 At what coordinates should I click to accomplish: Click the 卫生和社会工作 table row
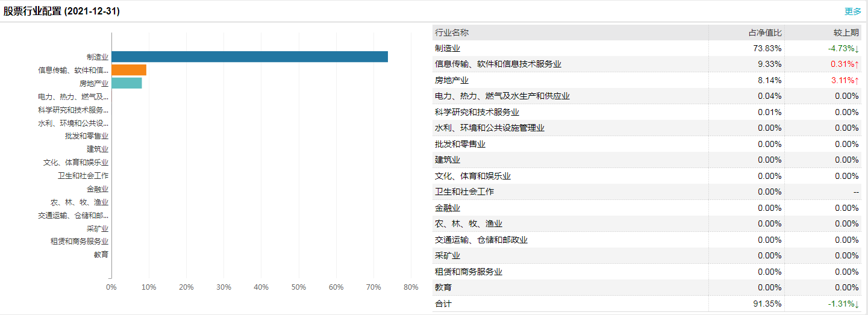[x=464, y=192]
